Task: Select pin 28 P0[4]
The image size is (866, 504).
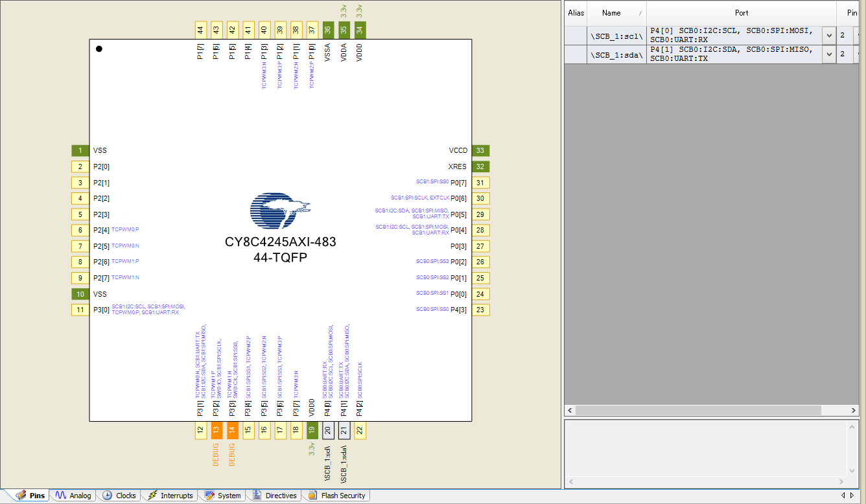Action: pyautogui.click(x=480, y=230)
